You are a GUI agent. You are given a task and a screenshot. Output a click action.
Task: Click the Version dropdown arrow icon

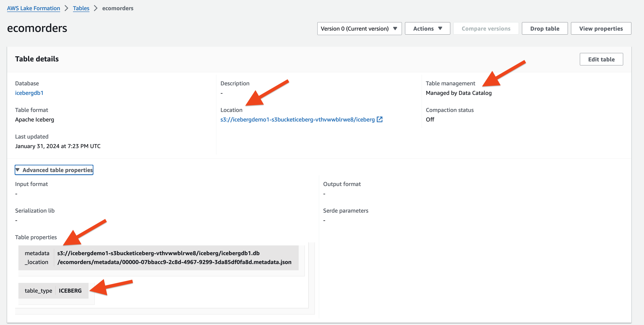click(x=395, y=28)
